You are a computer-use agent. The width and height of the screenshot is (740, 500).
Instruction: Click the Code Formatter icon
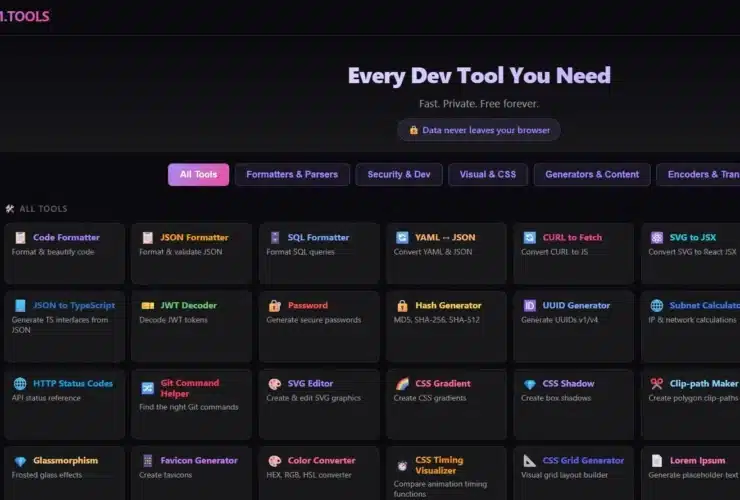20,237
